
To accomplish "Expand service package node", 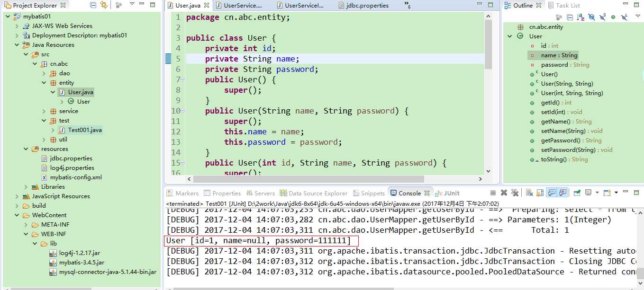I will 44,111.
